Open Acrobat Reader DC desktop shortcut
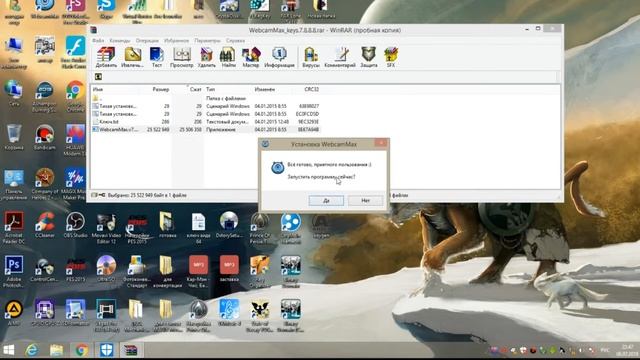The height and width of the screenshot is (360, 640). point(14,227)
